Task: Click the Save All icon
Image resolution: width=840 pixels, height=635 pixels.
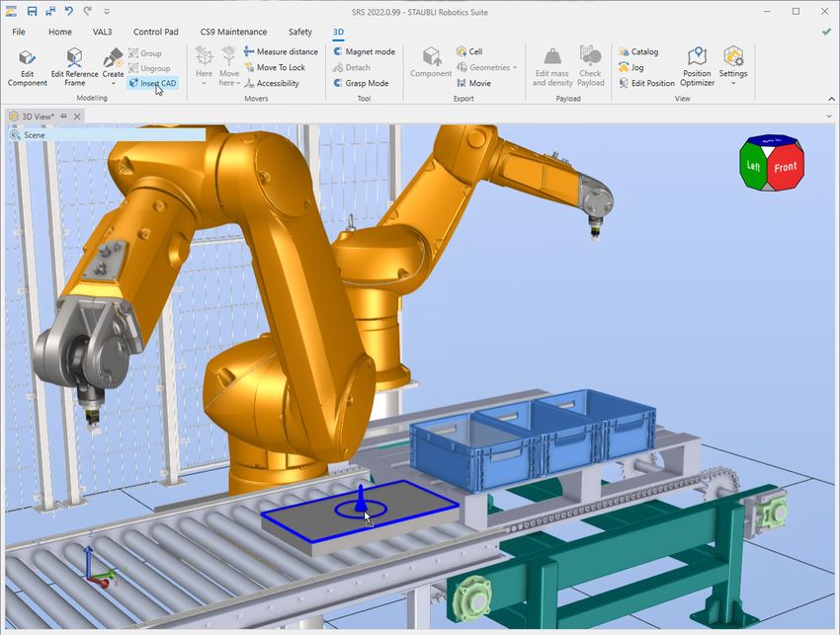Action: [x=50, y=11]
